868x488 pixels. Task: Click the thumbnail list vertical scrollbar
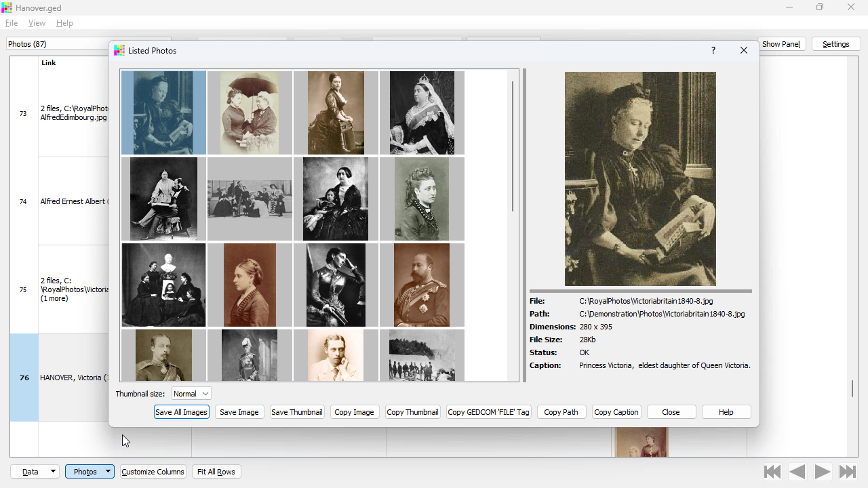pyautogui.click(x=513, y=146)
